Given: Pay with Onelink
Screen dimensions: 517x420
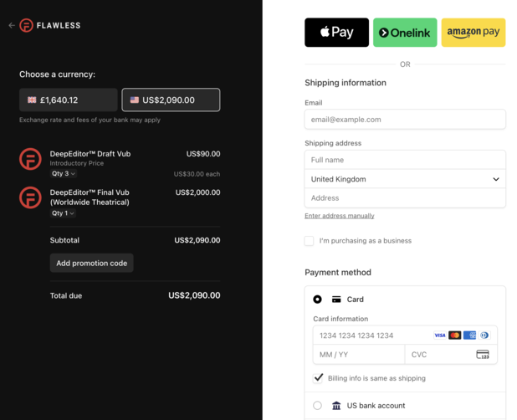Looking at the screenshot, I should (x=405, y=33).
